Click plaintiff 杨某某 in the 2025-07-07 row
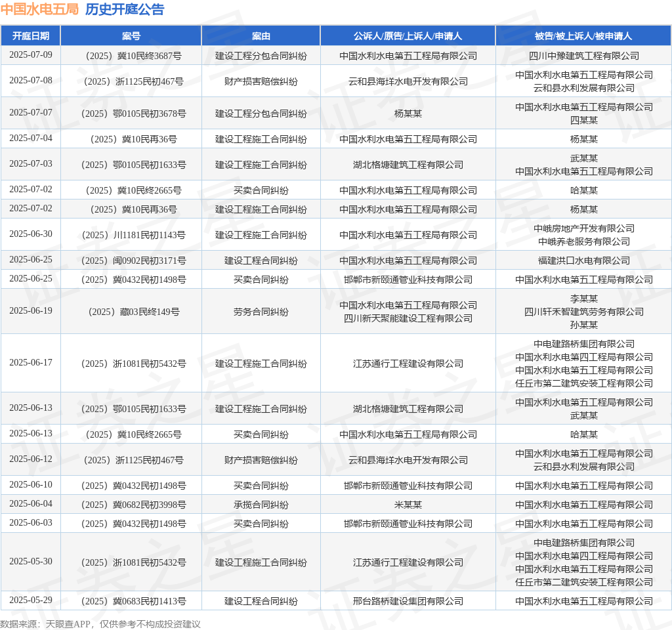The height and width of the screenshot is (630, 672). pos(408,114)
